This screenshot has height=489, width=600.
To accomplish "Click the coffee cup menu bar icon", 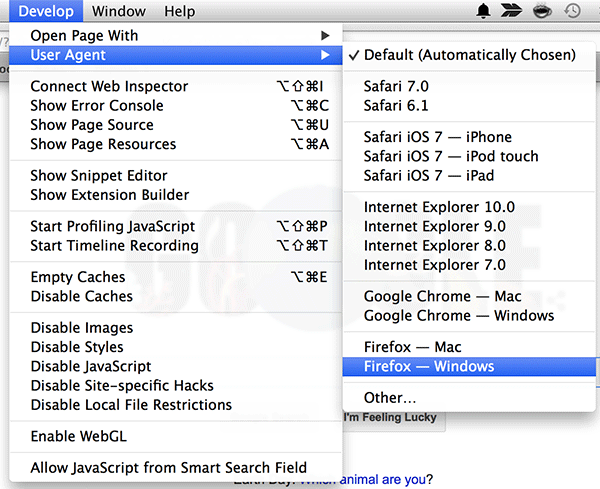I will click(x=542, y=12).
